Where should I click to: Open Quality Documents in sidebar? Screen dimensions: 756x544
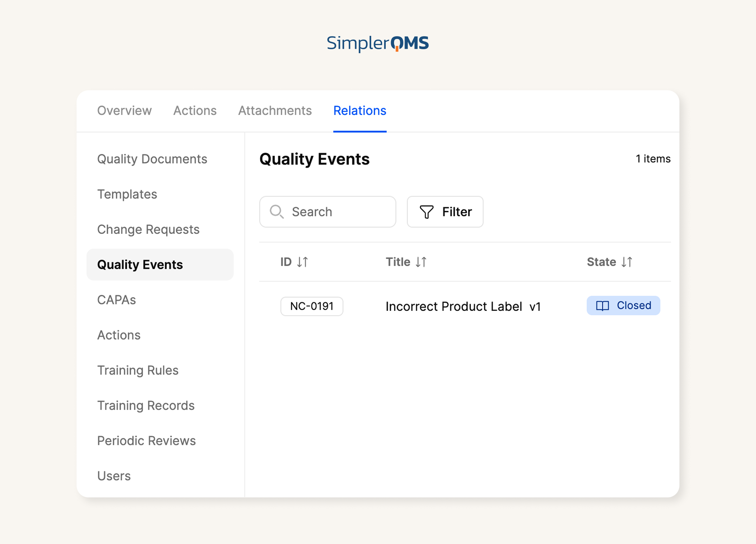tap(152, 159)
